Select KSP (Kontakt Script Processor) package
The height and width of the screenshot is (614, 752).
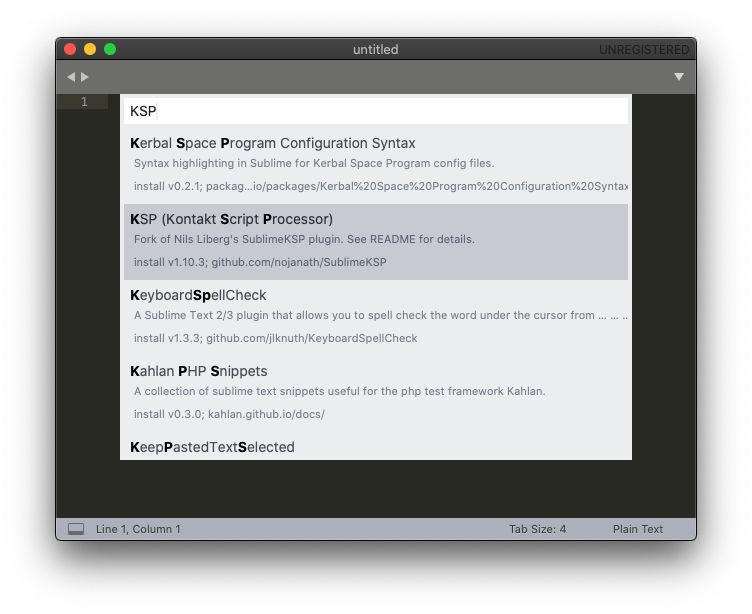[232, 219]
